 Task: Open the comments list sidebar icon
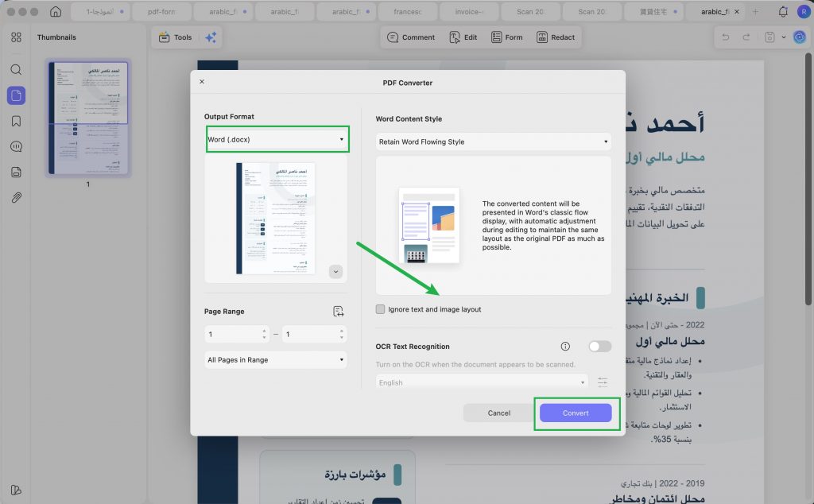tap(16, 147)
